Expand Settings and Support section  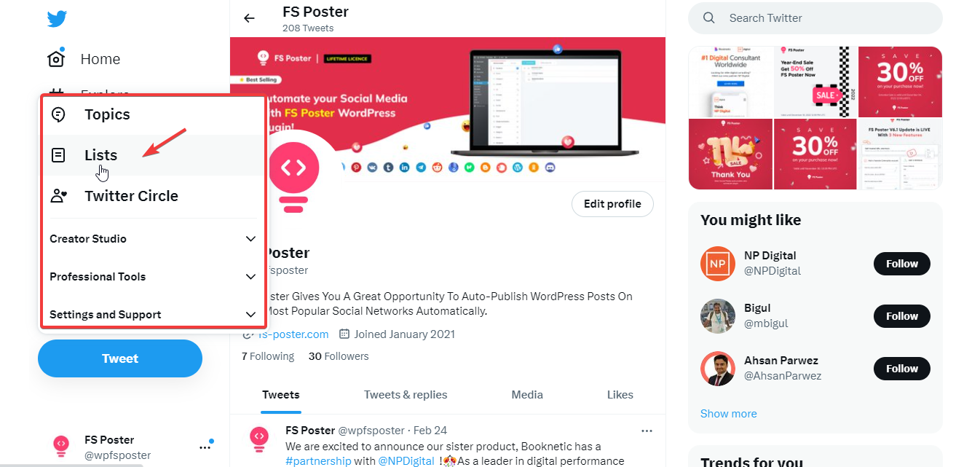250,315
